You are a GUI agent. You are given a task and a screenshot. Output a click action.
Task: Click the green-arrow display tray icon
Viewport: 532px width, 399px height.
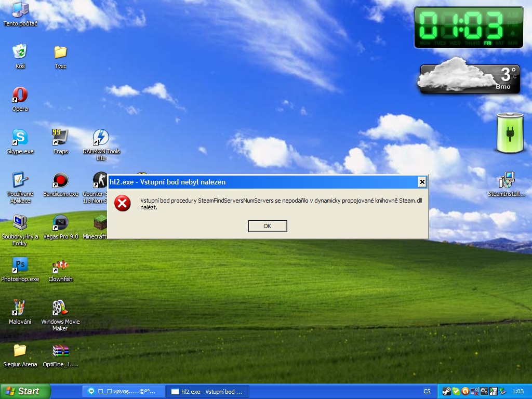tap(493, 391)
